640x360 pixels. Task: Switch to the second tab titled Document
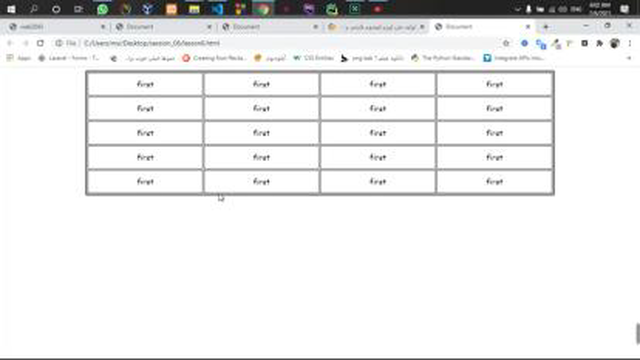tap(163, 27)
